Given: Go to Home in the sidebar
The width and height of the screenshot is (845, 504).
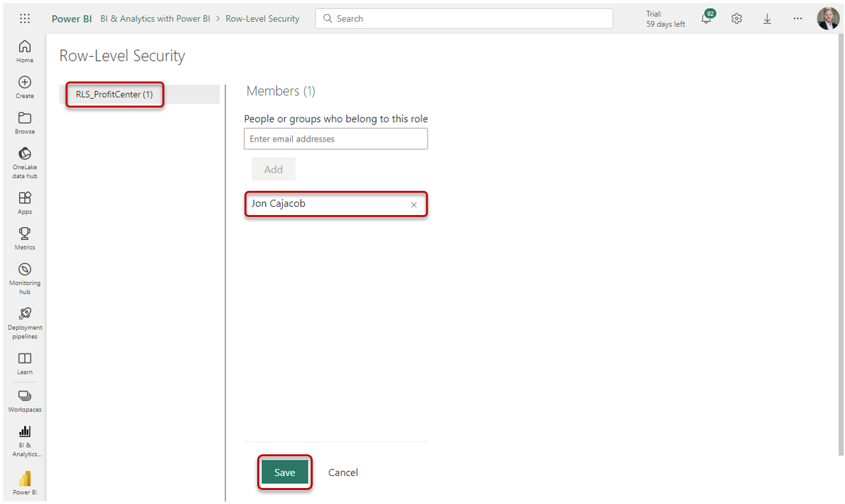Looking at the screenshot, I should 25,51.
